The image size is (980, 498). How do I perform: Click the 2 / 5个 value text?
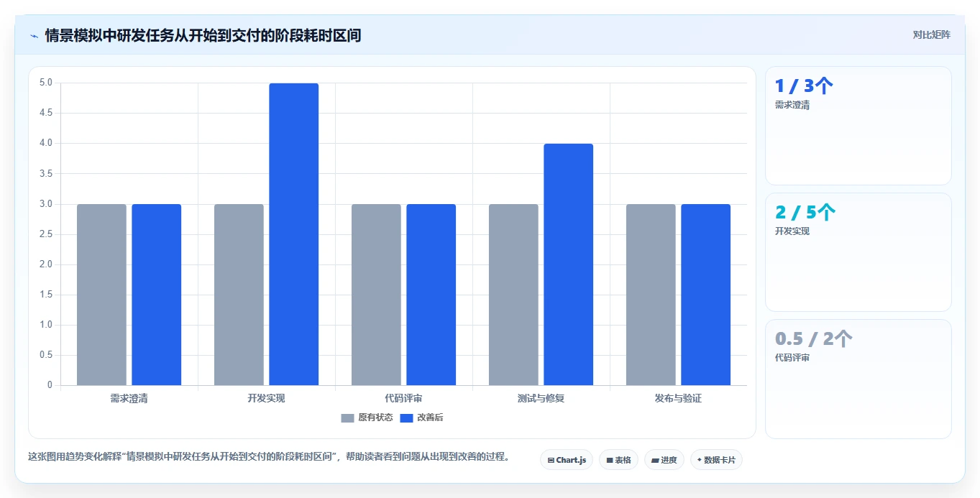(805, 213)
